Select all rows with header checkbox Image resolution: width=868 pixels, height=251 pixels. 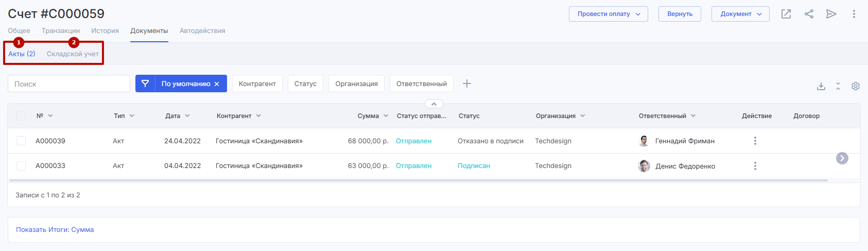21,116
